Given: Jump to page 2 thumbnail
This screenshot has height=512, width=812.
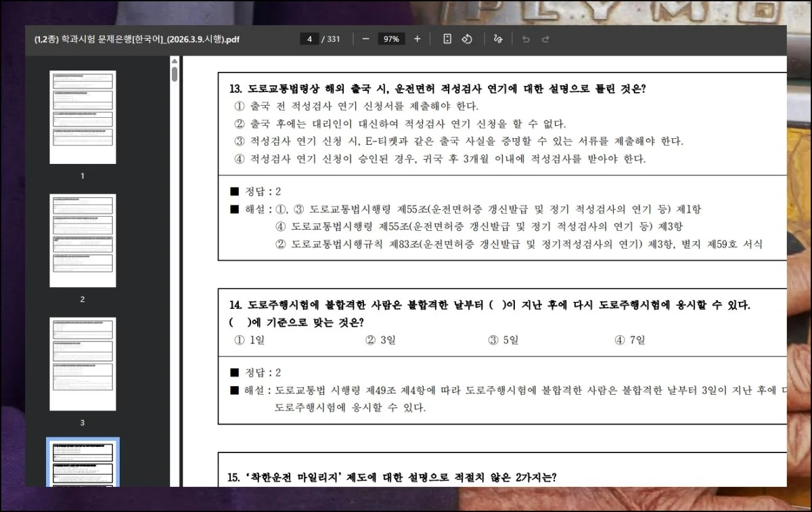Looking at the screenshot, I should 83,240.
